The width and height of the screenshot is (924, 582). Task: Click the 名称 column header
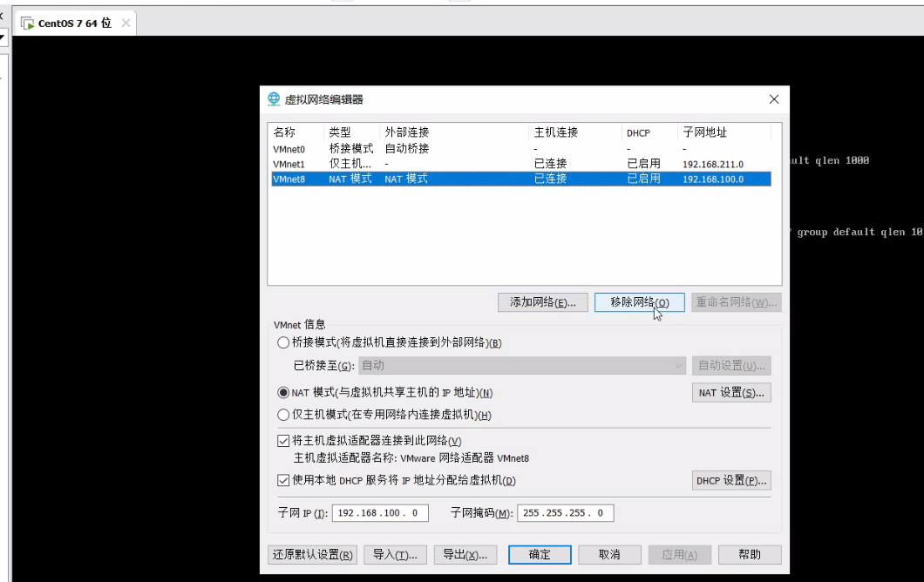296,132
